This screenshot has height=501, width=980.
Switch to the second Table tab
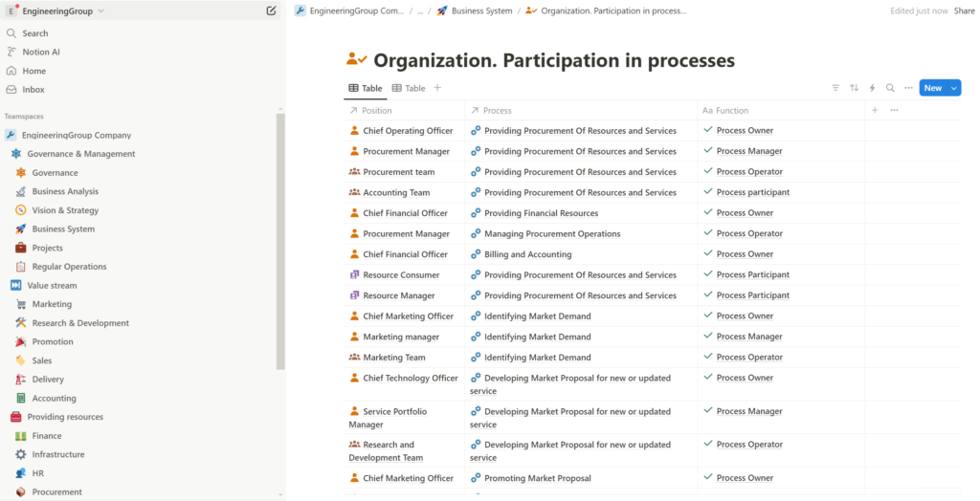coord(409,88)
